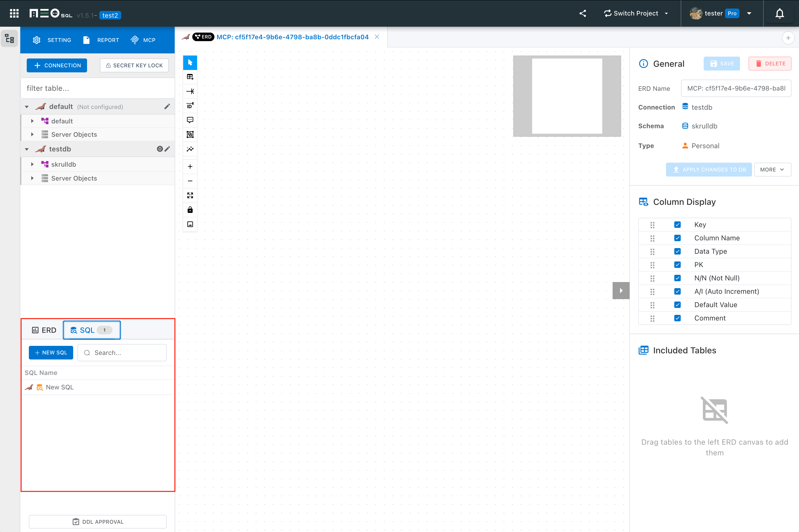The height and width of the screenshot is (532, 799).
Task: Click the testdb refresh status icon
Action: (159, 149)
